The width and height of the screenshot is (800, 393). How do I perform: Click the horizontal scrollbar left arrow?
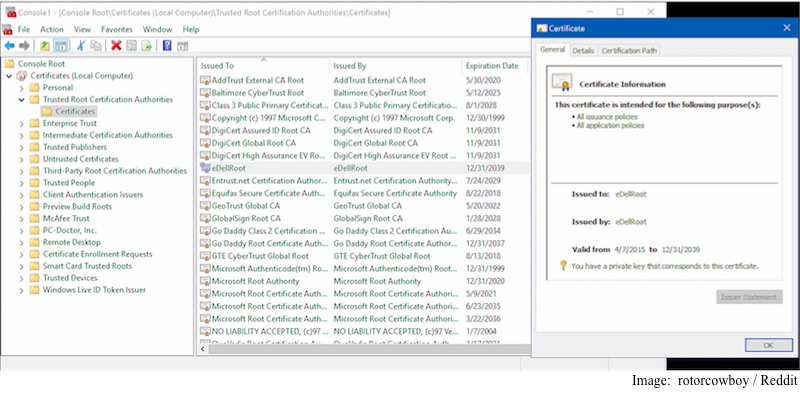click(203, 350)
